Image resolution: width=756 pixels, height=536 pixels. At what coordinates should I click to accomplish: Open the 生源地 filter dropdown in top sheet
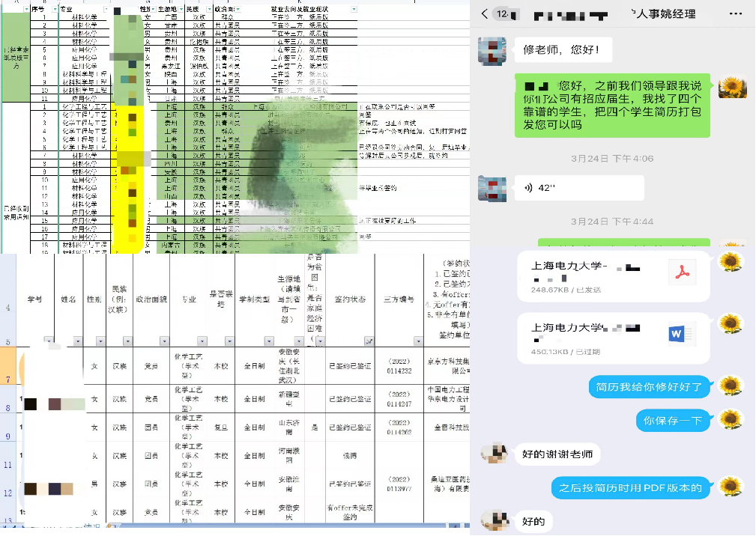181,9
